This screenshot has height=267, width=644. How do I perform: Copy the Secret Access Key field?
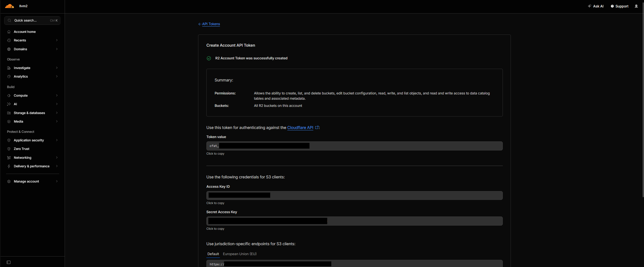point(354,221)
